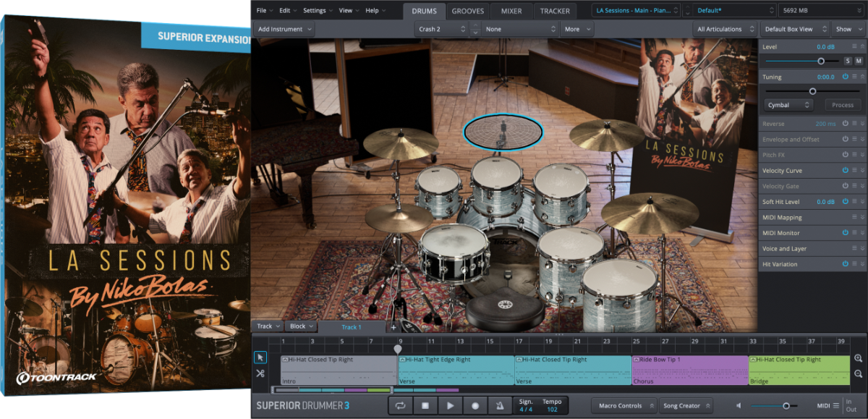The width and height of the screenshot is (868, 419).
Task: Toggle the Tuning power button
Action: point(845,77)
